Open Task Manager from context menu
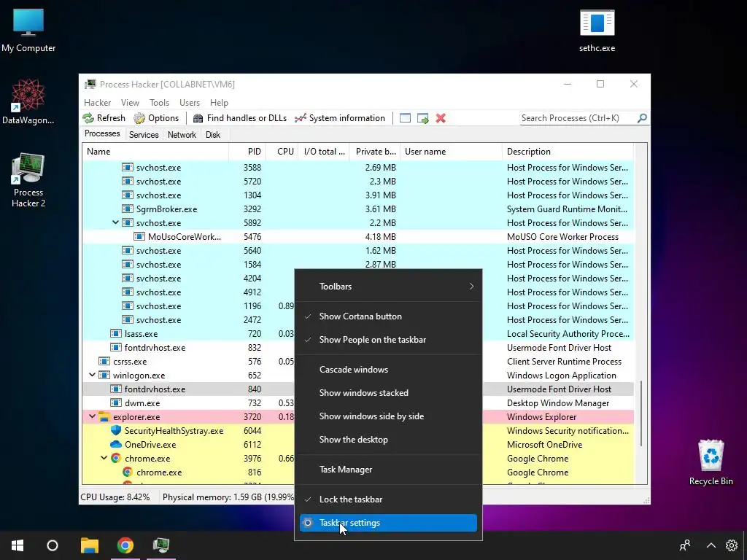747x560 pixels. (x=388, y=470)
